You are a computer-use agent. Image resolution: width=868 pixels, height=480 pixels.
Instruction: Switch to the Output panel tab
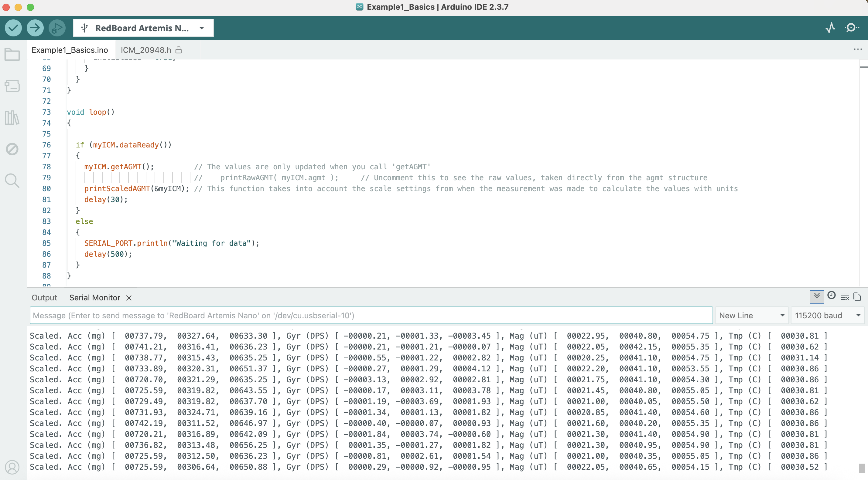coord(44,298)
